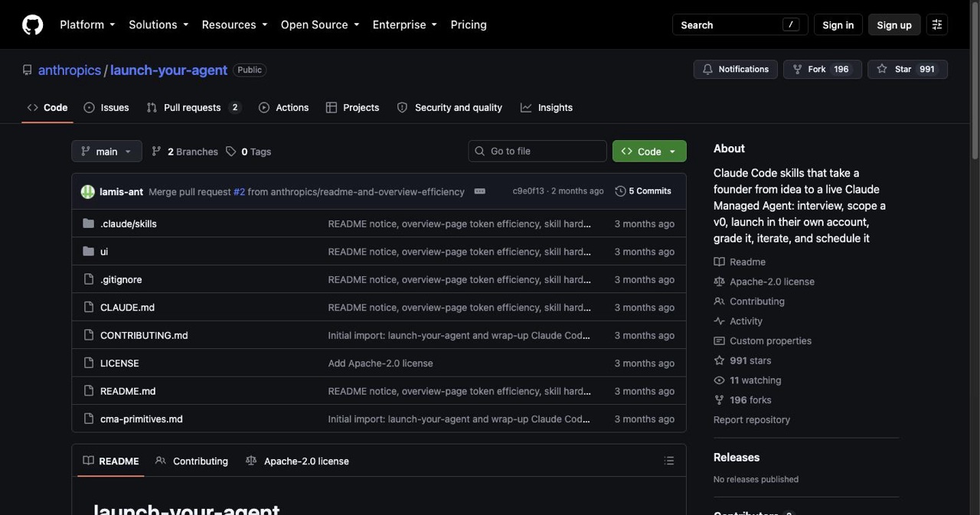Click the eye icon beside 11 watching
Viewport: 980px width, 515px height.
tap(719, 380)
